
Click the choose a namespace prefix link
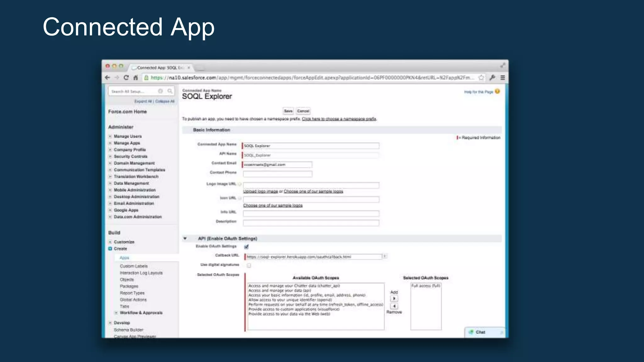pyautogui.click(x=339, y=119)
